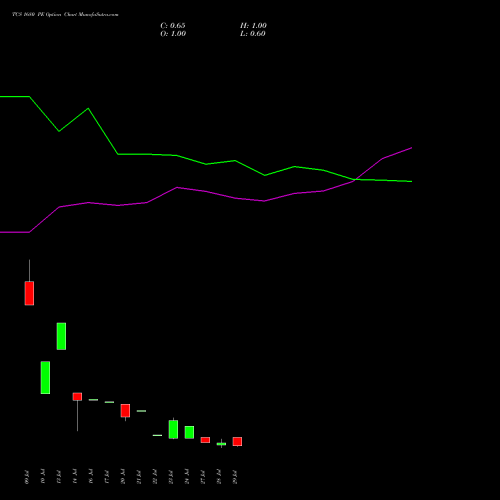Click the "22 Jul" date label
This screenshot has width=500, height=500.
pos(155,477)
